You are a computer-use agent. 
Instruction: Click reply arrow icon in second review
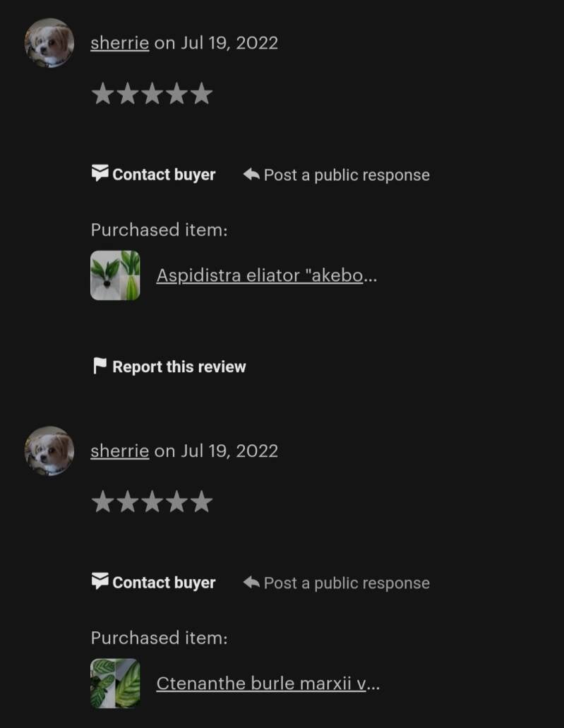251,583
